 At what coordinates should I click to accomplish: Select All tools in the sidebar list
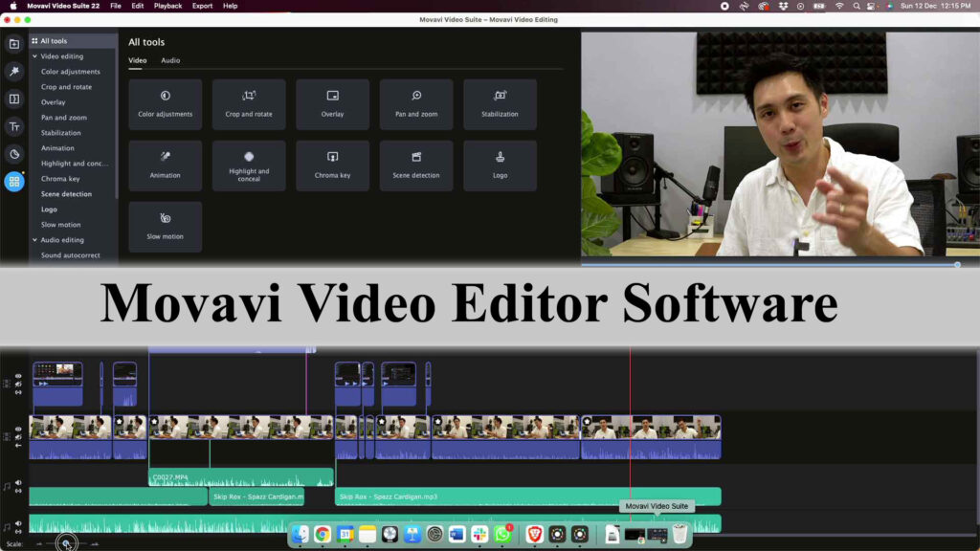click(73, 41)
